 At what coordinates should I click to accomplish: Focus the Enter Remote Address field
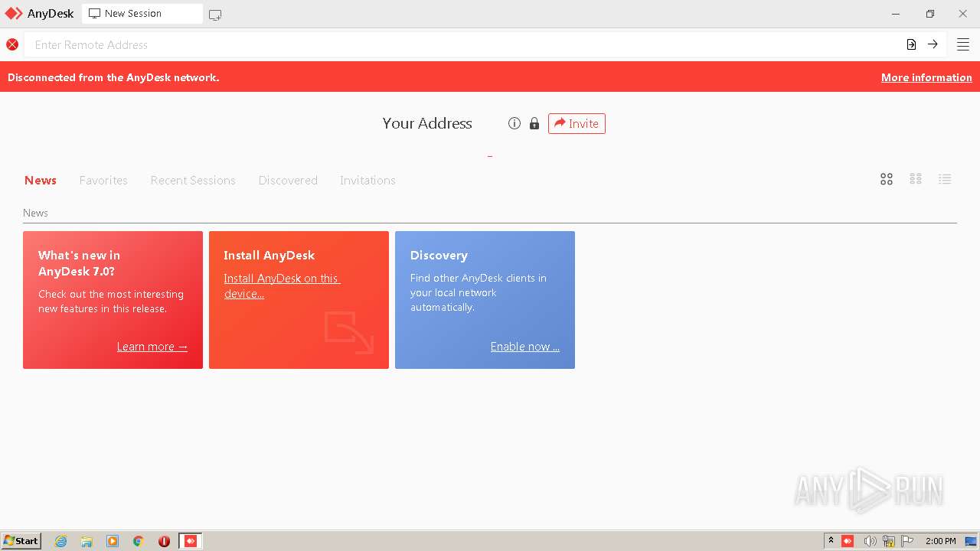[x=463, y=44]
